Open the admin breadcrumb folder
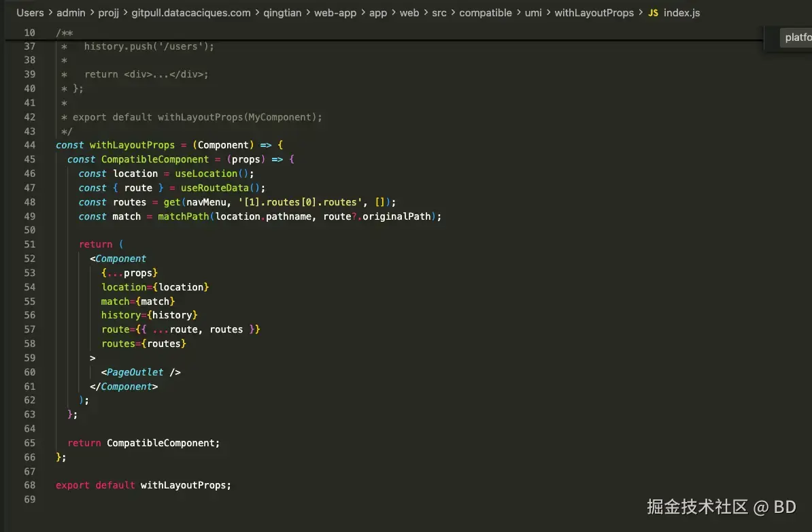This screenshot has width=812, height=532. tap(71, 13)
